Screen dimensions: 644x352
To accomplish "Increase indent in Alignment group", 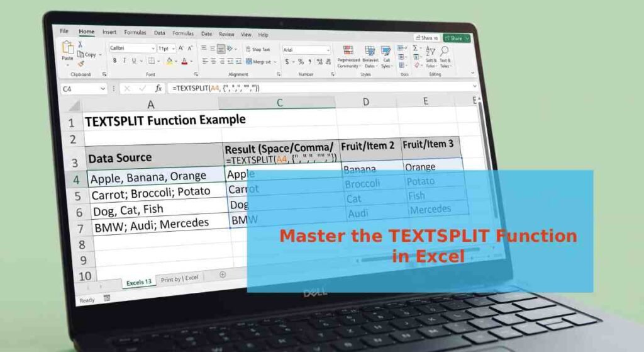I will (x=239, y=62).
